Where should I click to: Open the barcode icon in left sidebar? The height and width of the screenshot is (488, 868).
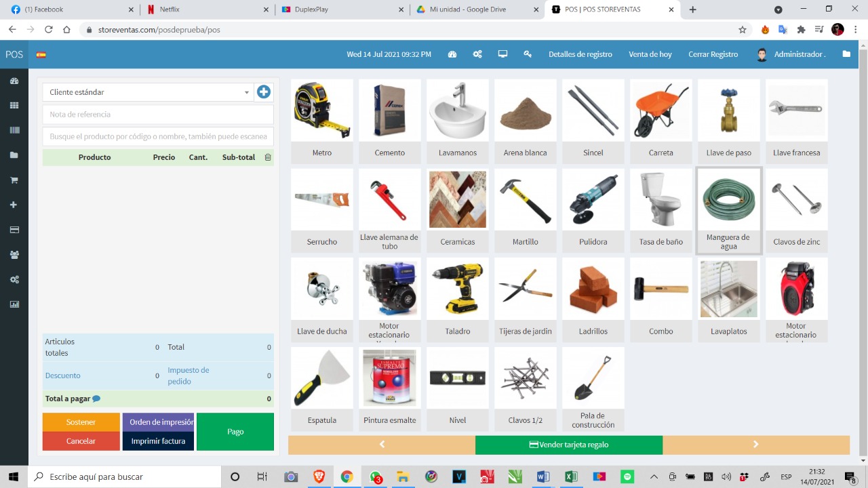coord(14,130)
